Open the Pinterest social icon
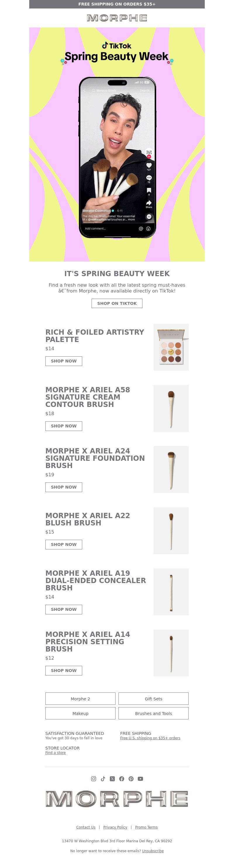The width and height of the screenshot is (234, 868). click(131, 779)
